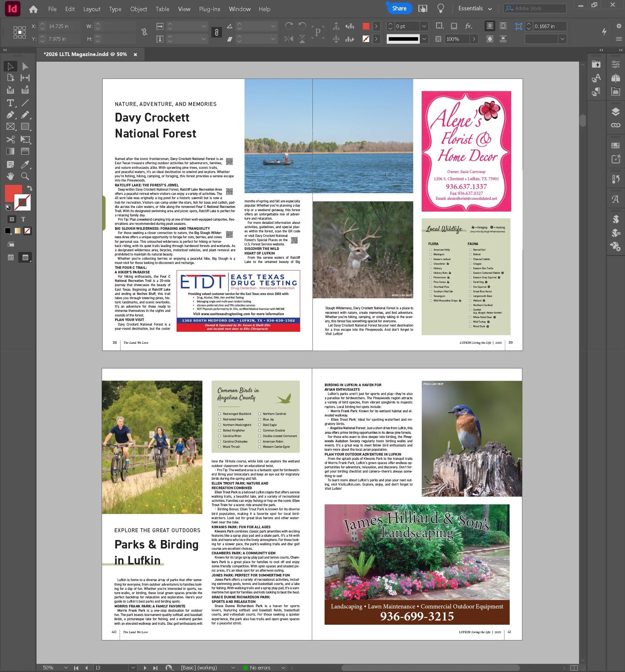Open the page number 13 dropdown
This screenshot has height=672, width=625.
133,668
